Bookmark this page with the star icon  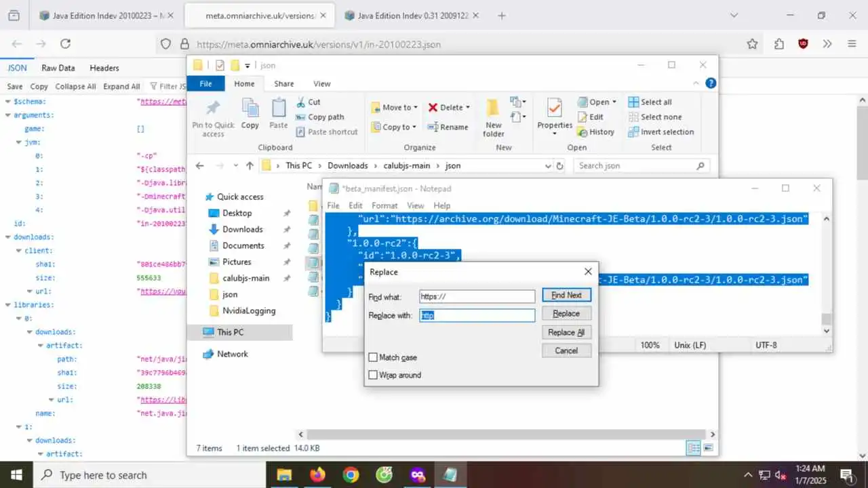752,44
